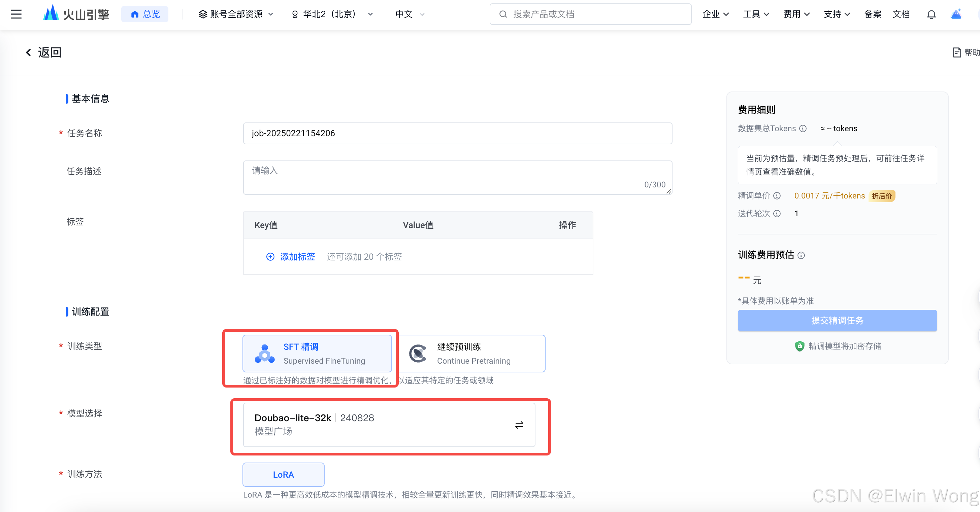Select SFT 精调 training type
980x512 pixels.
317,353
